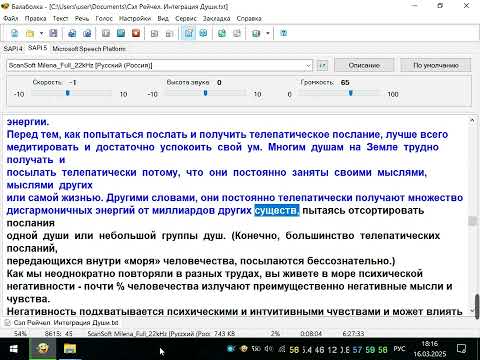Click the Help question mark toolbar icon
The height and width of the screenshot is (360, 480).
(x=284, y=33)
